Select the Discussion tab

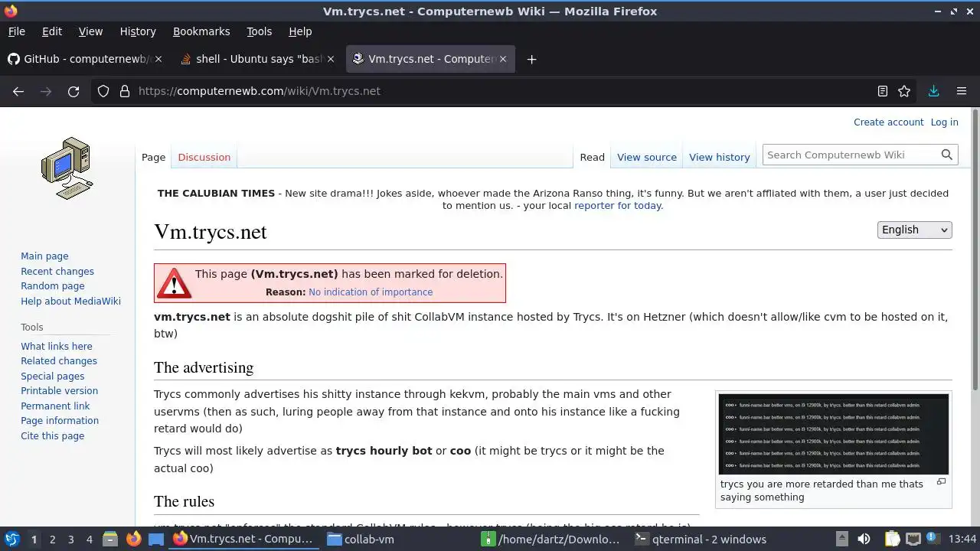click(x=204, y=157)
